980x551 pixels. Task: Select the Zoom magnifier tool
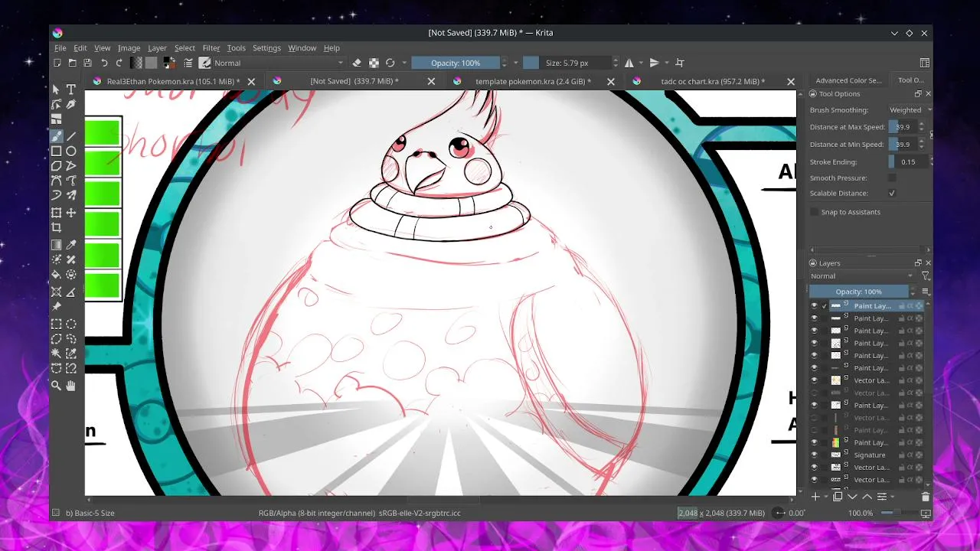(x=56, y=386)
